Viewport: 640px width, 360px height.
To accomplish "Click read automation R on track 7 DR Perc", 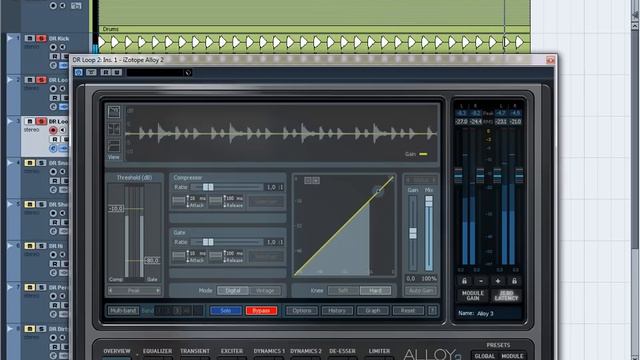I will (55, 305).
